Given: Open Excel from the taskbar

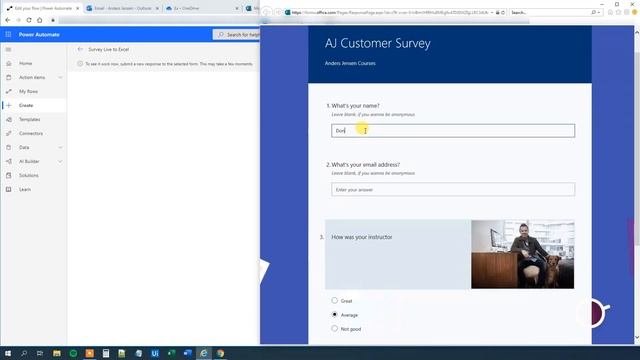Looking at the screenshot, I should point(171,353).
